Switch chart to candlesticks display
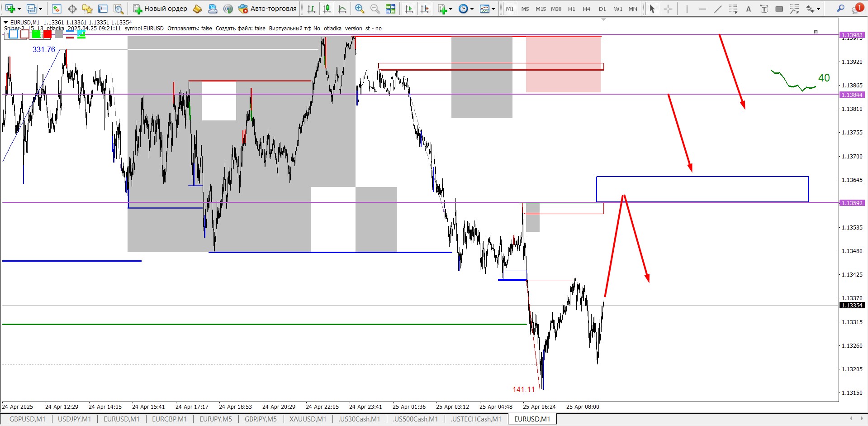 click(327, 9)
